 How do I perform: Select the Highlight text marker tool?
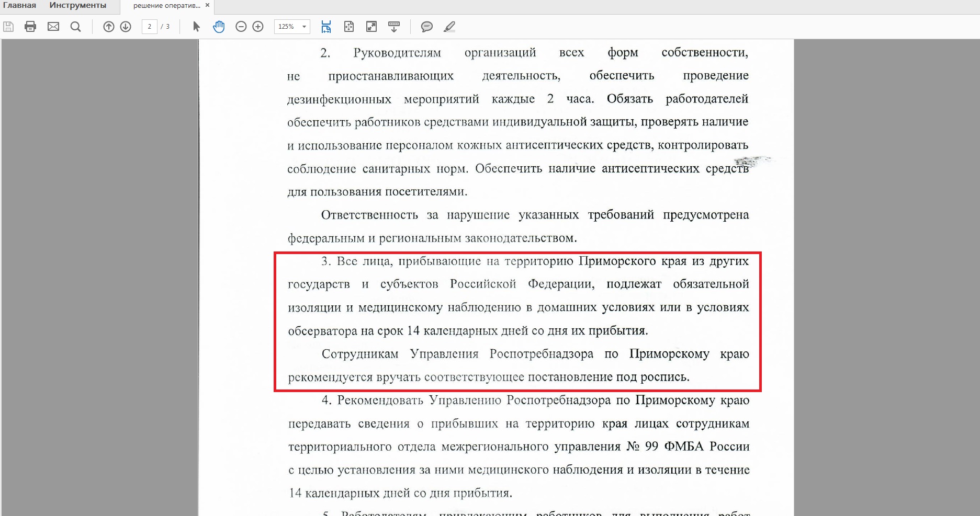(x=449, y=27)
